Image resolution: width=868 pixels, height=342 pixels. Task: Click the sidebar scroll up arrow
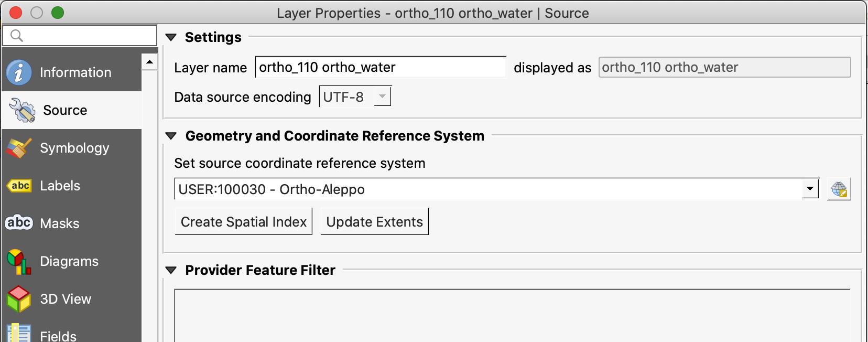pos(150,62)
